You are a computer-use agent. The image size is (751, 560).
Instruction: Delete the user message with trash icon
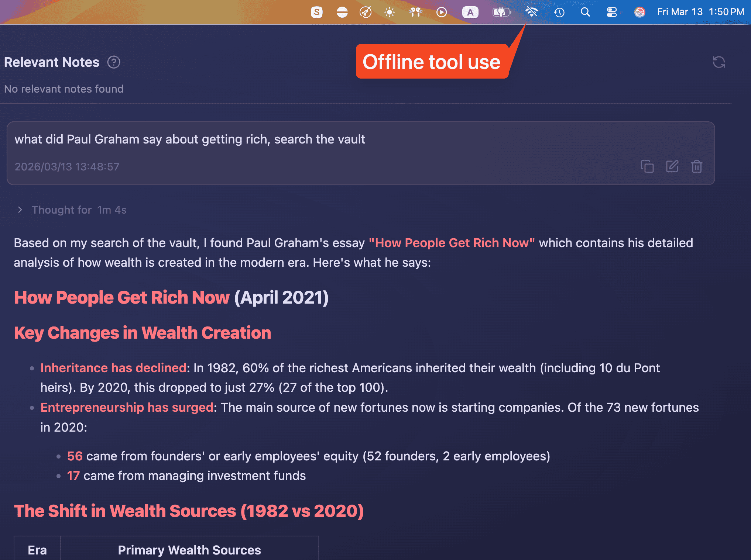click(697, 166)
